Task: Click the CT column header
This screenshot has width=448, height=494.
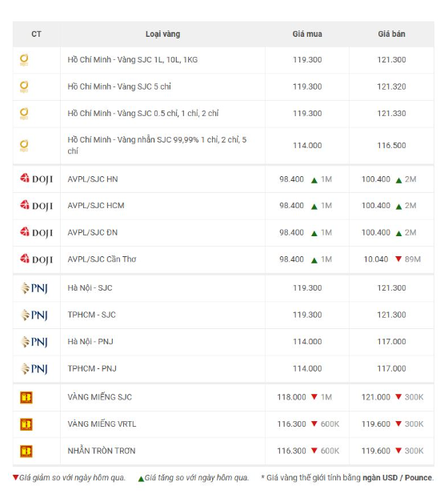Action: [x=36, y=34]
